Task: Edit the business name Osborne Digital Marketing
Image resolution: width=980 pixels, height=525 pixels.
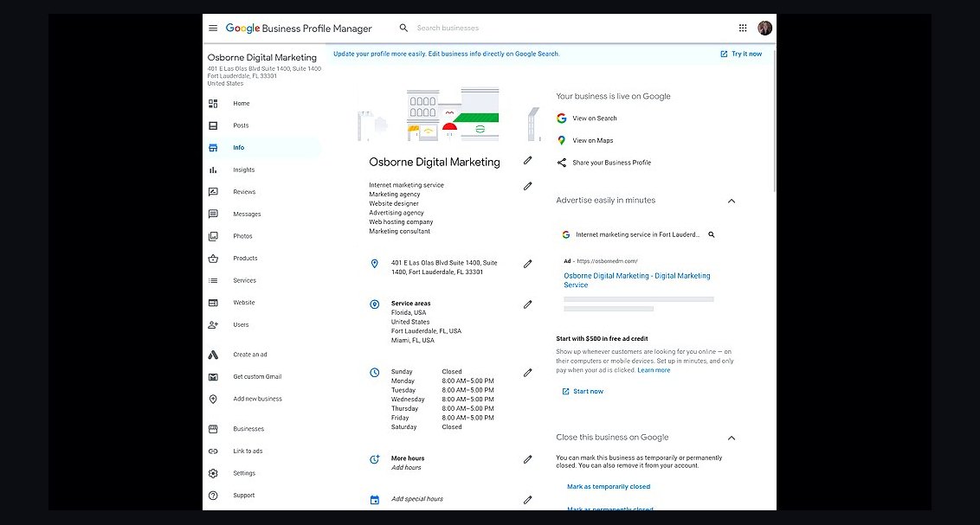Action: click(x=527, y=161)
